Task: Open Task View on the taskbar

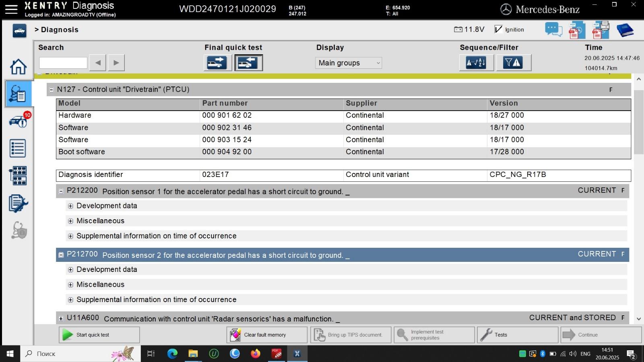Action: point(151,354)
